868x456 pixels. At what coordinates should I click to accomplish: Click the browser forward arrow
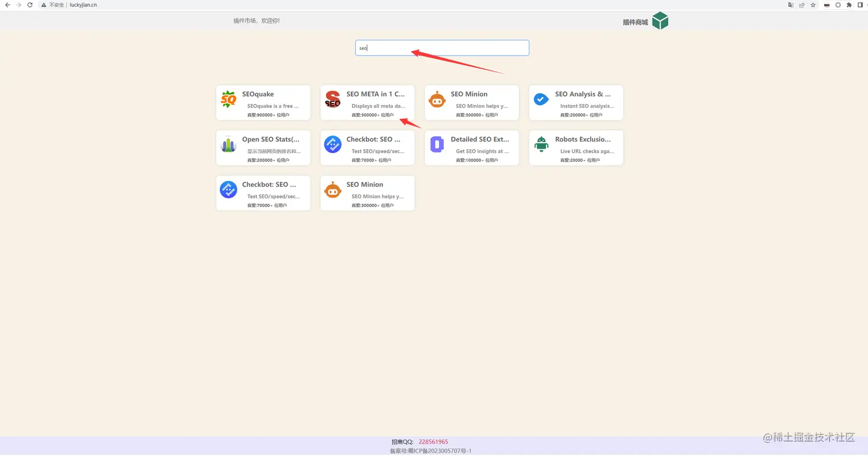click(x=19, y=5)
